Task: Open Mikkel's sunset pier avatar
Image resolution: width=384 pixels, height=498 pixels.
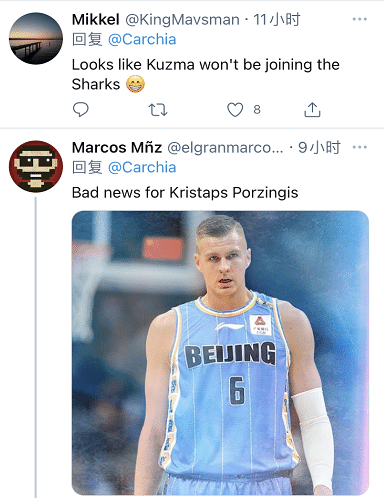Action: tap(36, 38)
